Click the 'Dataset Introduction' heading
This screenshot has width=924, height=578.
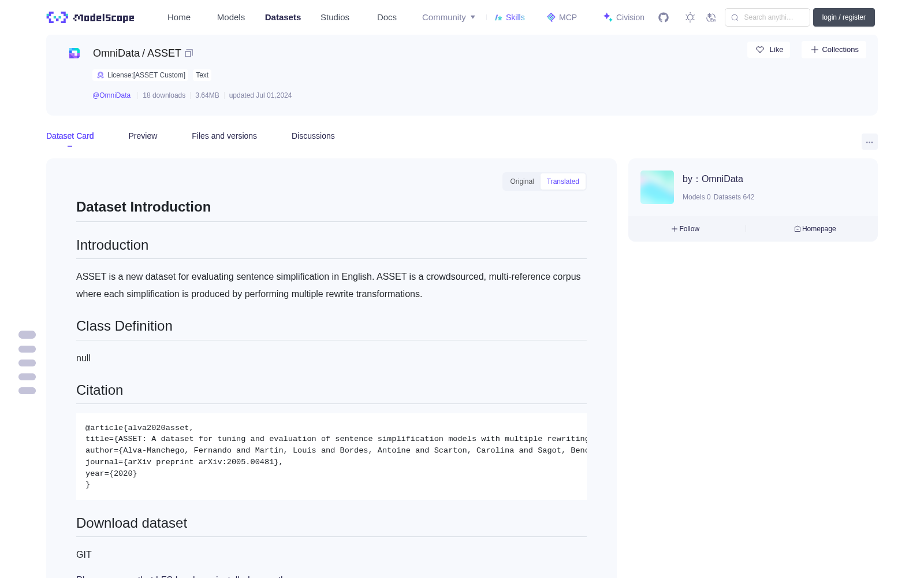[143, 207]
